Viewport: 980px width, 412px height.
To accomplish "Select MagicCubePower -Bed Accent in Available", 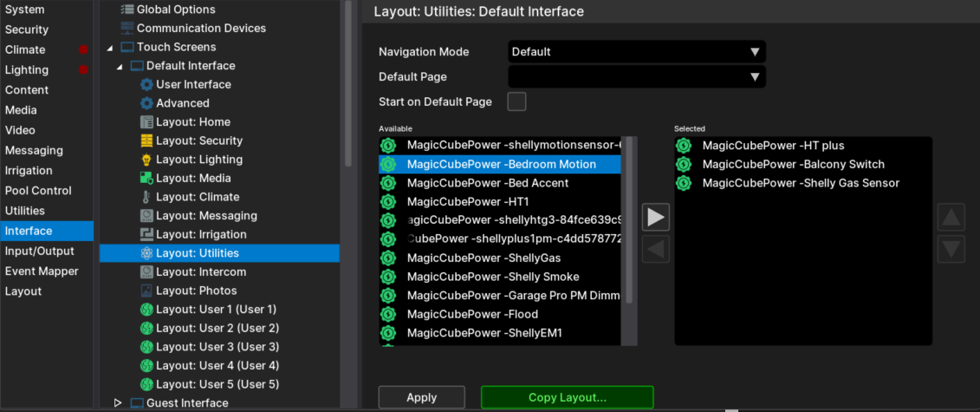I will click(x=500, y=183).
